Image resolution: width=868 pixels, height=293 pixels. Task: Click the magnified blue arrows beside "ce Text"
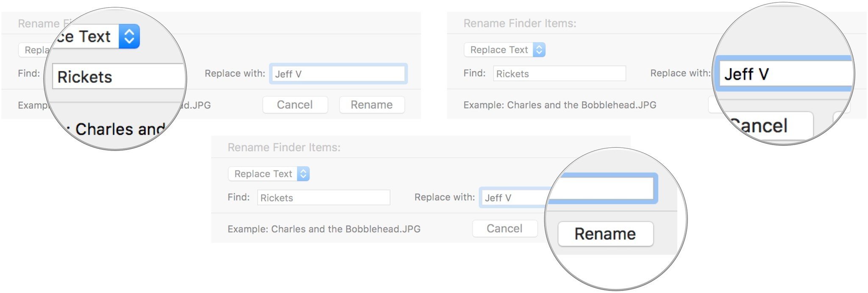(x=129, y=36)
